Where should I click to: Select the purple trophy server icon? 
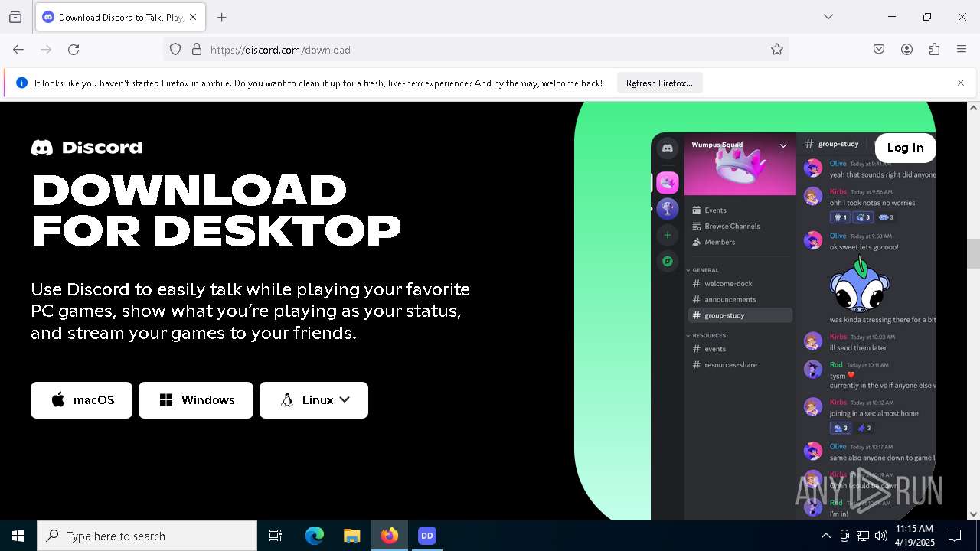pos(668,208)
